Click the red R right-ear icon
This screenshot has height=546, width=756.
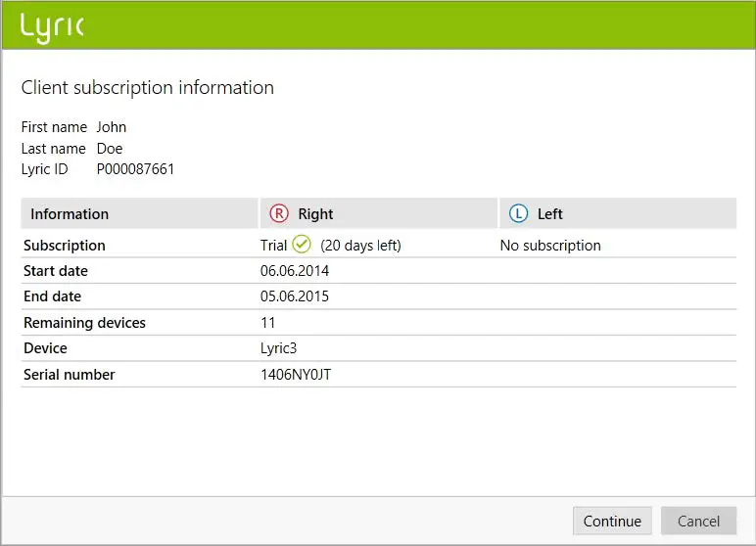tap(279, 213)
